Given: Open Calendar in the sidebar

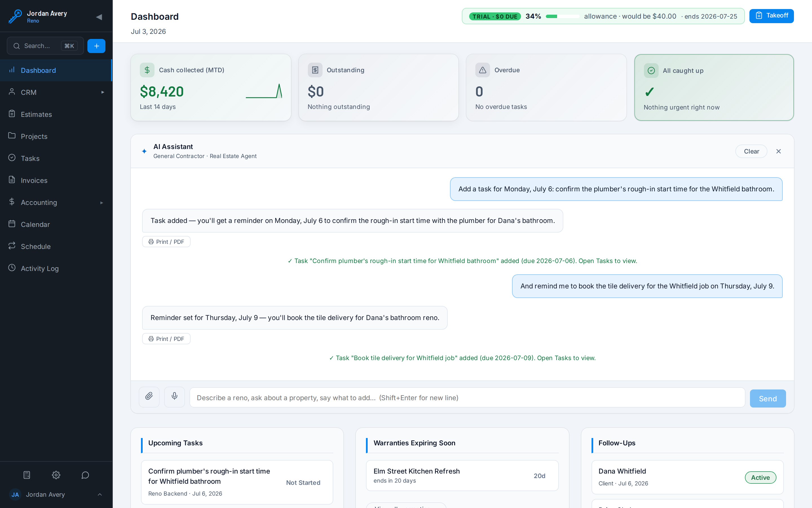Looking at the screenshot, I should [56, 224].
